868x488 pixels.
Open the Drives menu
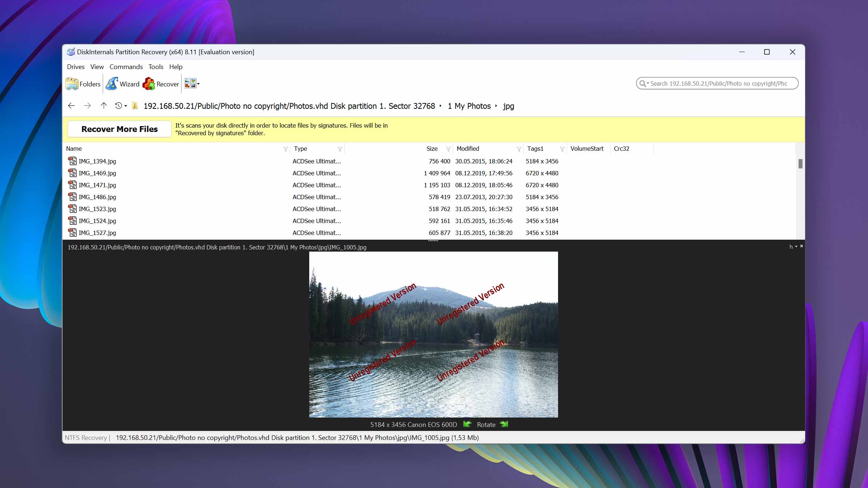76,67
